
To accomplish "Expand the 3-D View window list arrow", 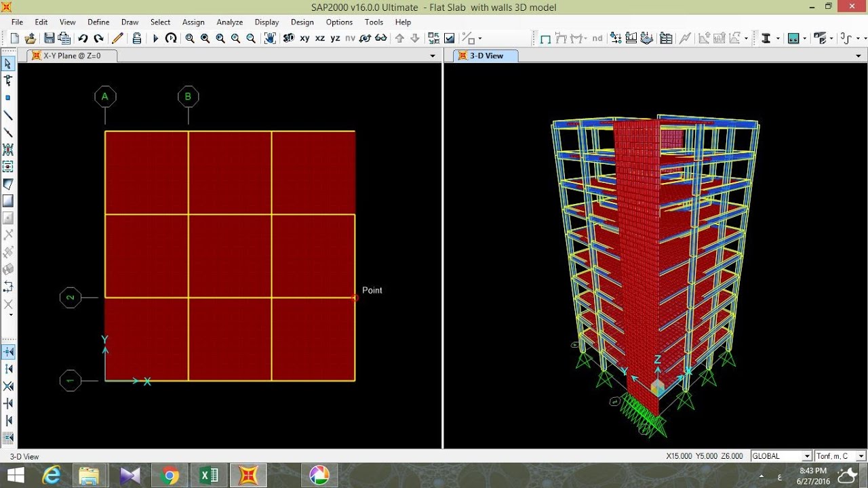I will pos(859,56).
